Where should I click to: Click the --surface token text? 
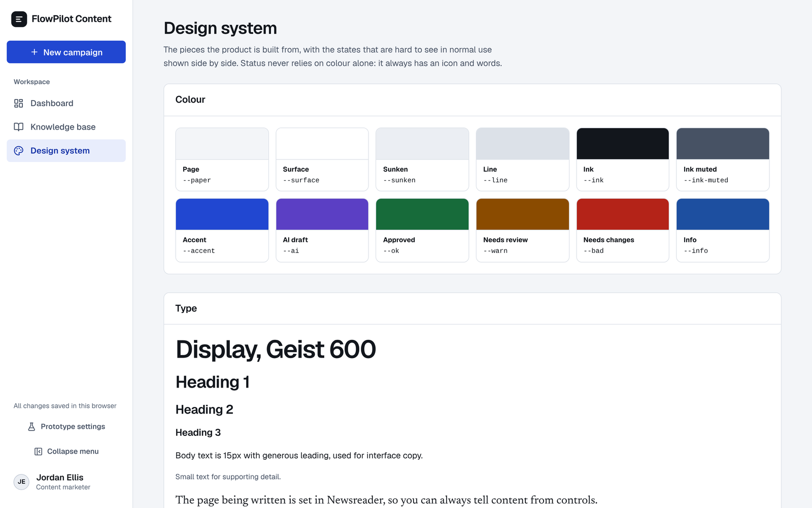pyautogui.click(x=301, y=180)
